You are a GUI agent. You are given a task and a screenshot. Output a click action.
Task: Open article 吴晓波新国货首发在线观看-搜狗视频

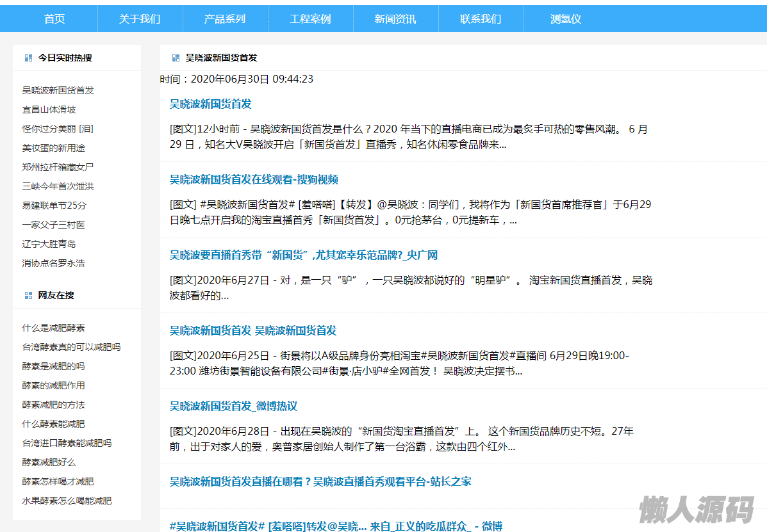point(254,179)
